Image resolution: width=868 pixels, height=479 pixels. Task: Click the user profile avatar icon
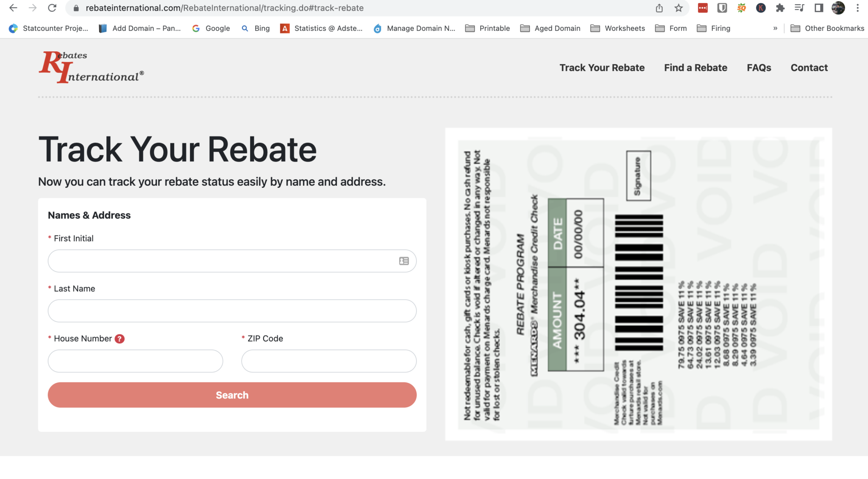tap(838, 8)
